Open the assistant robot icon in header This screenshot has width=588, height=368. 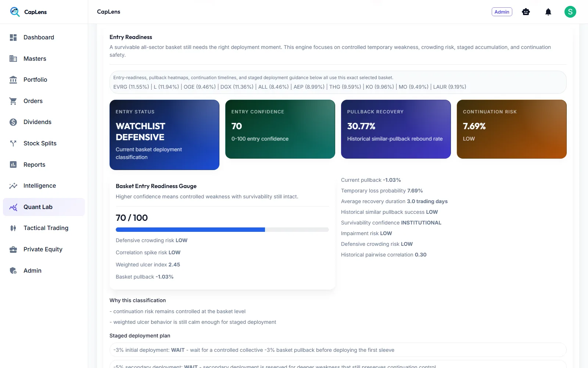pos(526,12)
